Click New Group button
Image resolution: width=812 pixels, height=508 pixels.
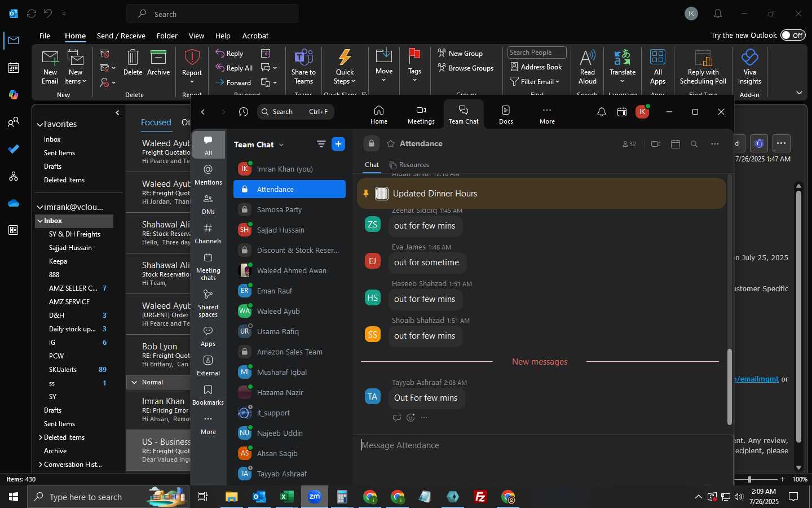(x=460, y=54)
